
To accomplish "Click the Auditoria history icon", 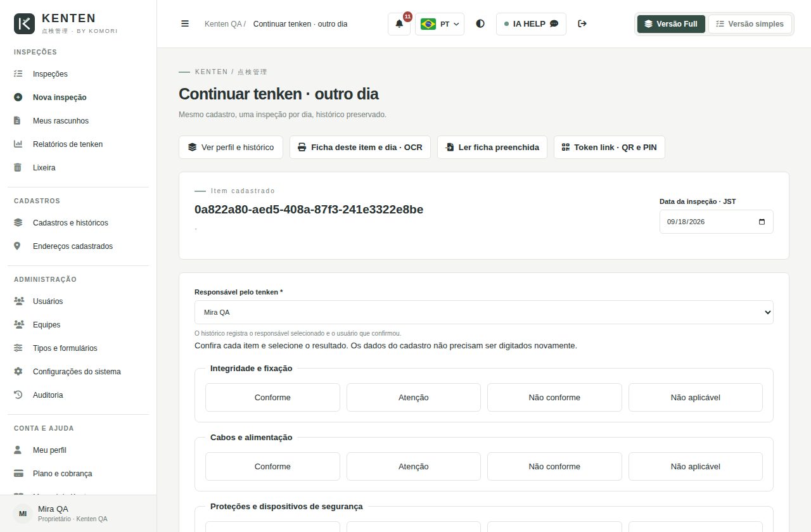I will 18,395.
